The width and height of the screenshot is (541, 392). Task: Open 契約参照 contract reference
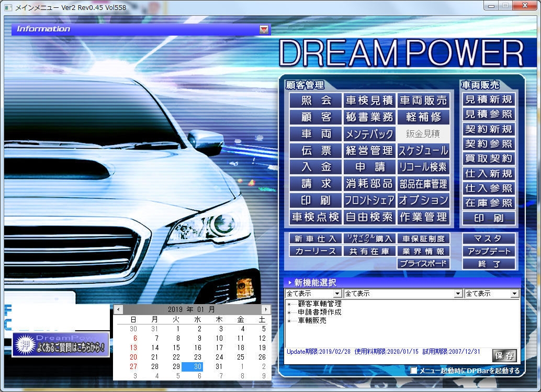(x=489, y=144)
